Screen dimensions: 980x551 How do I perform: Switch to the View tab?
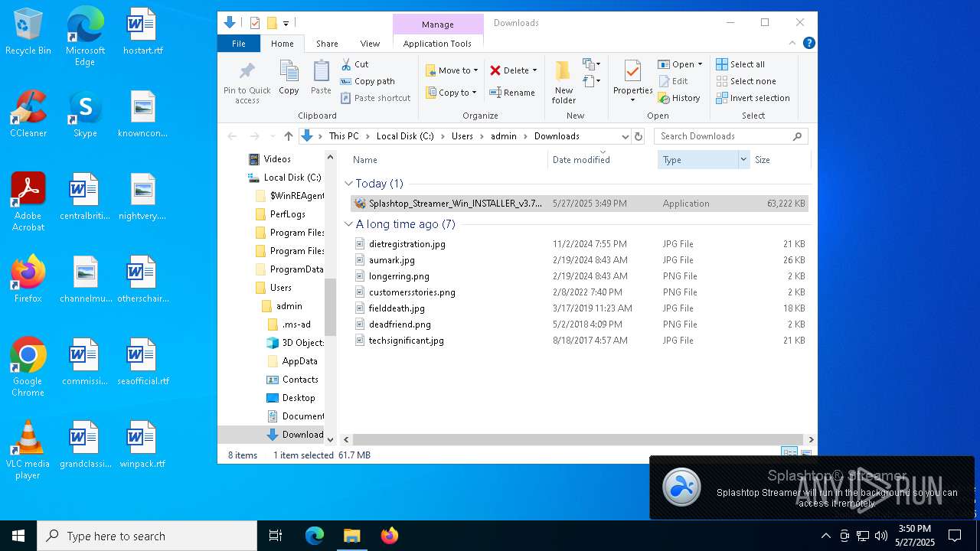(370, 44)
